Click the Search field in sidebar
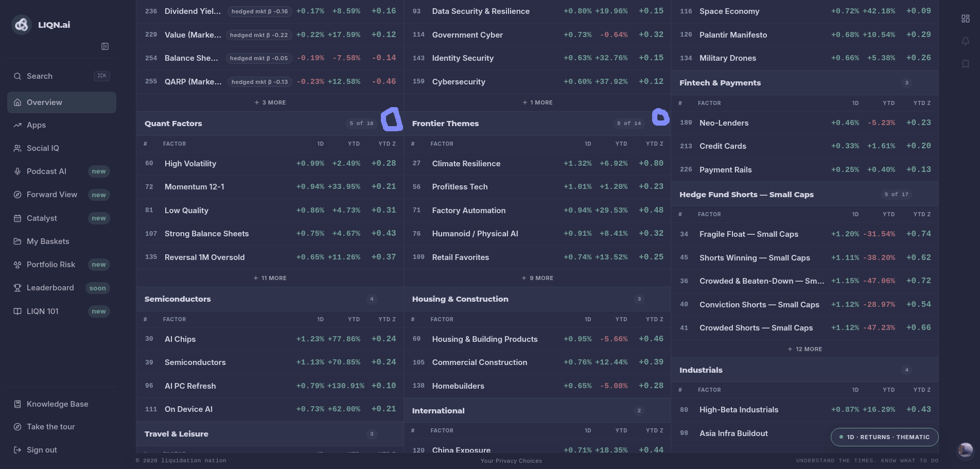This screenshot has width=980, height=469. (x=62, y=76)
